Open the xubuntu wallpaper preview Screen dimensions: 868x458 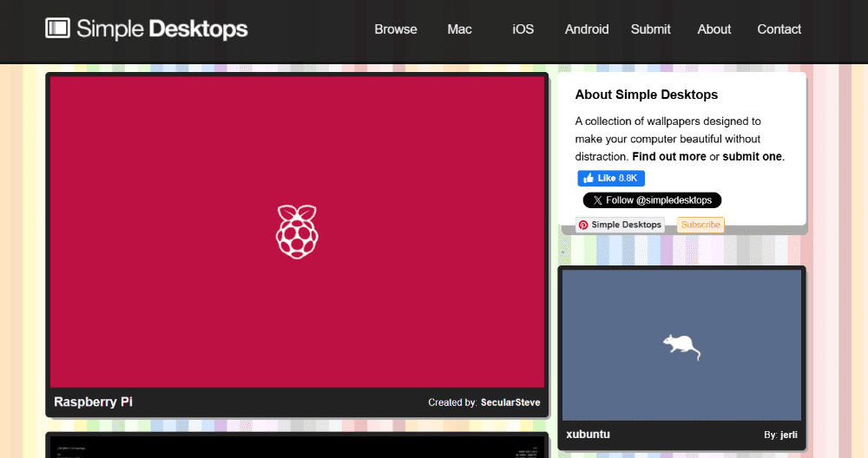click(x=681, y=345)
